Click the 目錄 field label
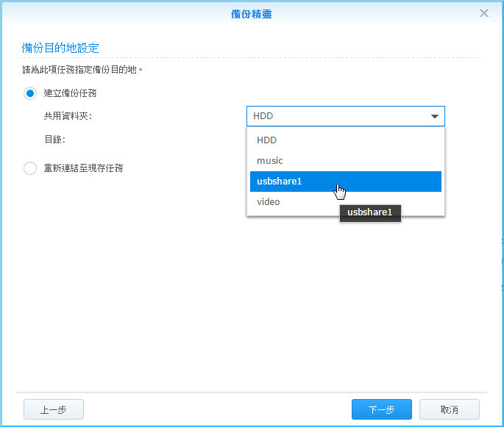Screen dimensions: 504x427 (x=54, y=138)
